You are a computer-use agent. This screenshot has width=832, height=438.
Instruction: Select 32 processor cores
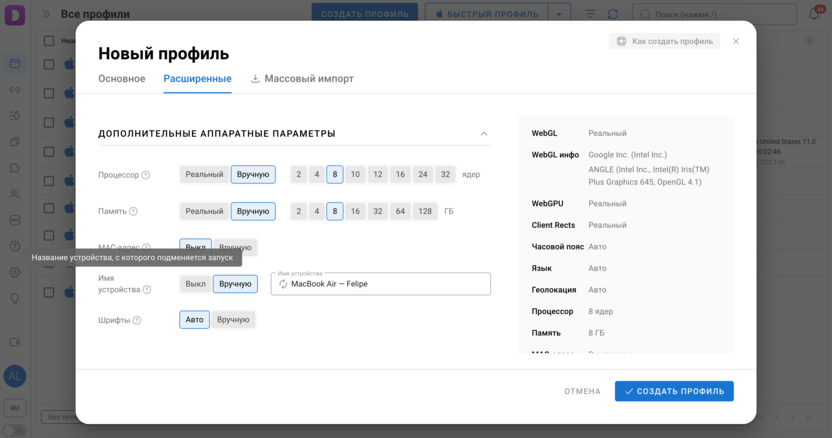point(445,175)
